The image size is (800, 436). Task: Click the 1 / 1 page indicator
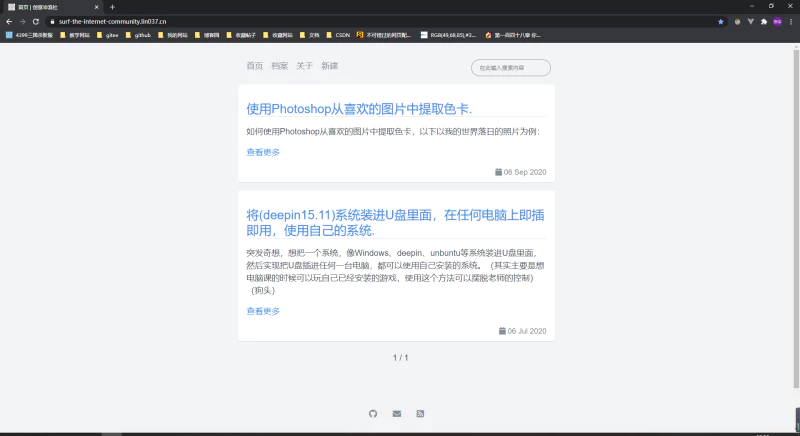(401, 358)
